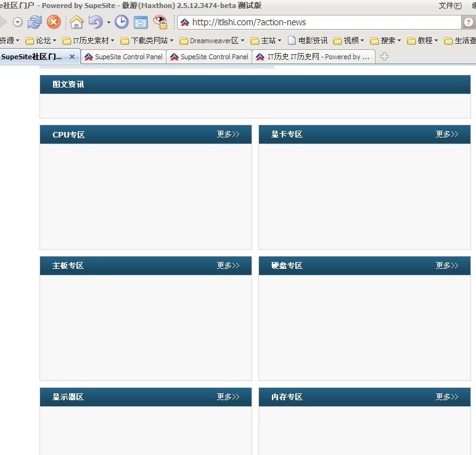Open the undo list dropdown arrow
Viewport: 476px width, 455px height.
pyautogui.click(x=109, y=22)
